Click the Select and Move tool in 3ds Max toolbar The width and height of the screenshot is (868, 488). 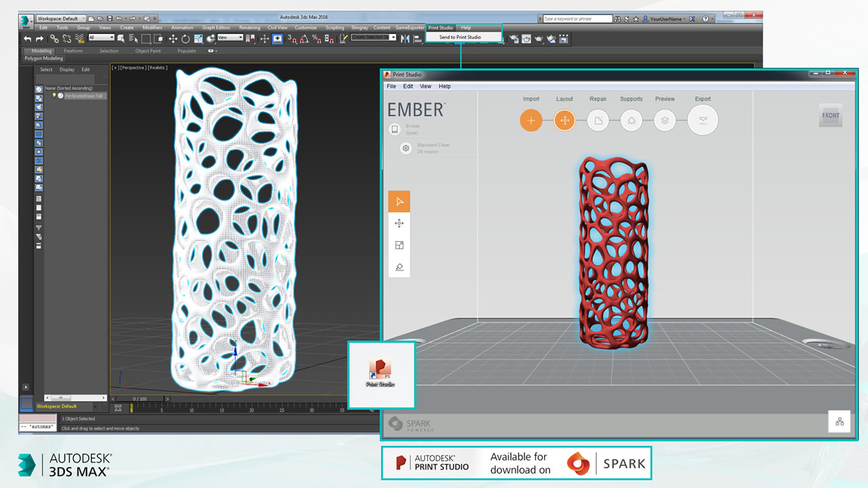[x=173, y=38]
